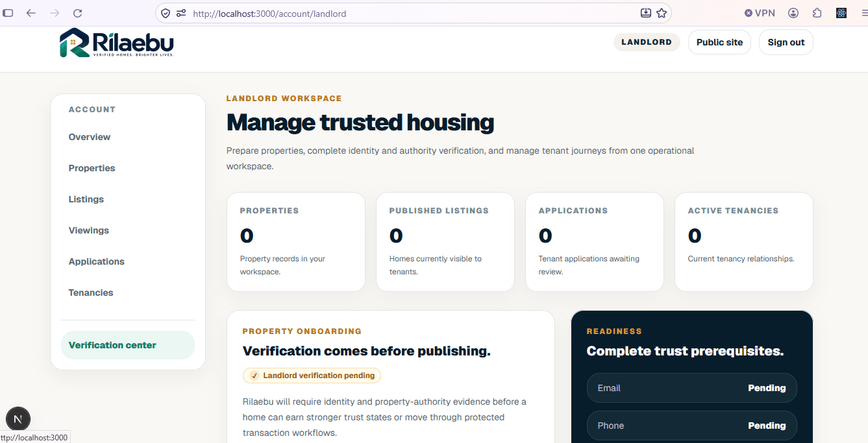Click 'Property records in your workspace.' text
The height and width of the screenshot is (443, 868).
coord(282,265)
